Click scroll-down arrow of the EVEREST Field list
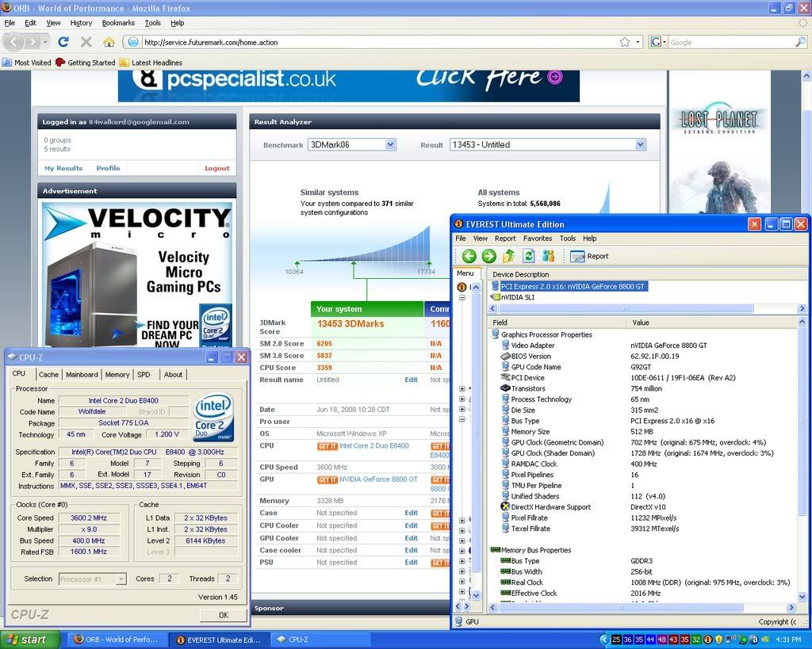Image resolution: width=812 pixels, height=649 pixels. [802, 597]
